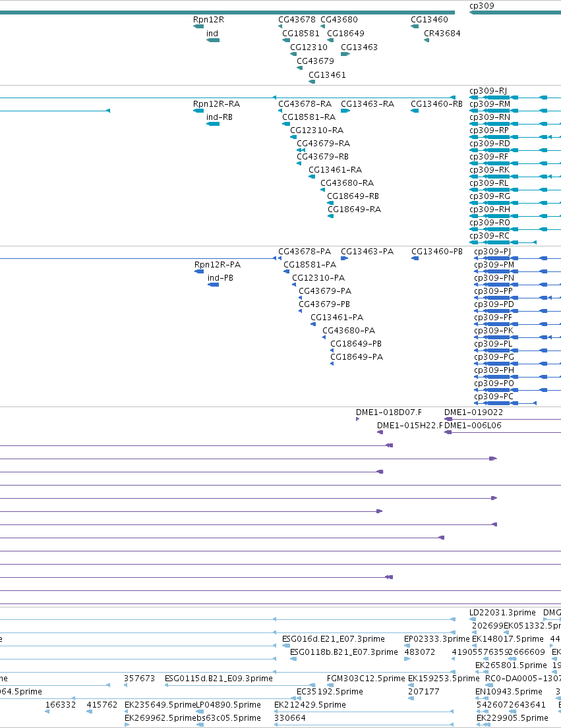Viewport: 561px width, 728px height.
Task: Select EST ESG0118b.B21_E07.3prime
Action: (x=293, y=659)
